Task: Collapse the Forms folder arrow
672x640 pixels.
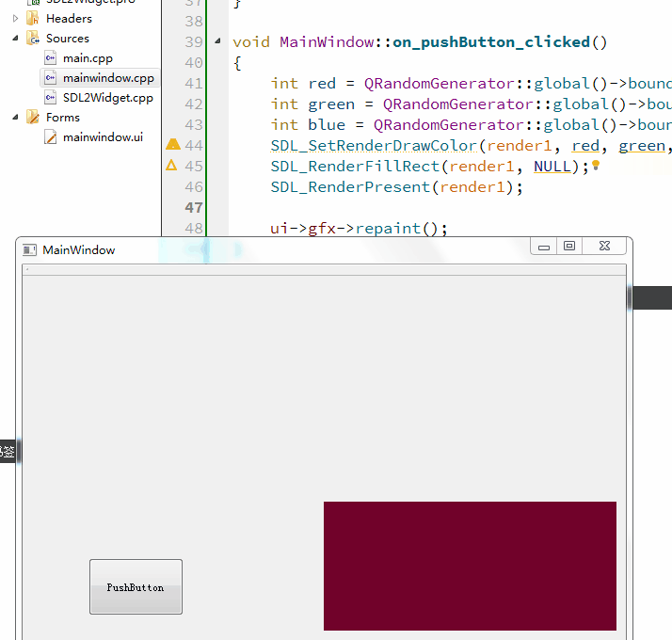Action: (x=15, y=117)
